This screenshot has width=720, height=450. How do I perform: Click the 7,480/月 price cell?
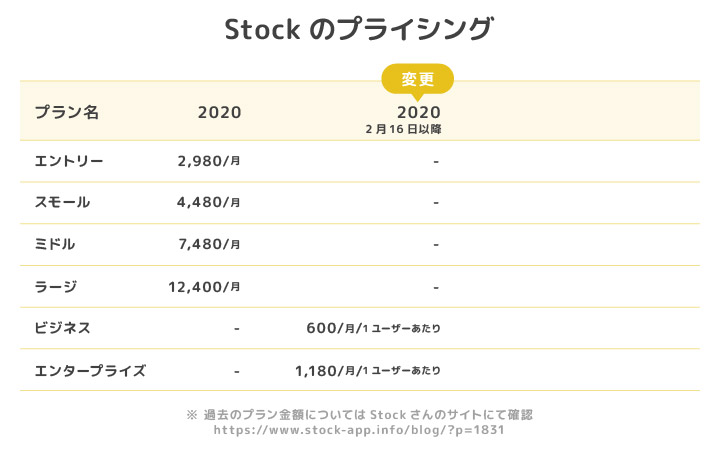[207, 244]
